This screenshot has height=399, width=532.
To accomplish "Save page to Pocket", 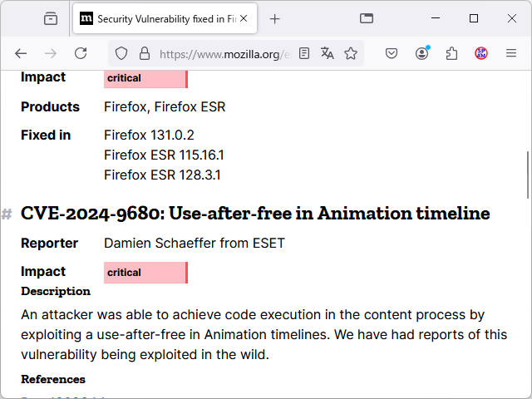I will (392, 53).
